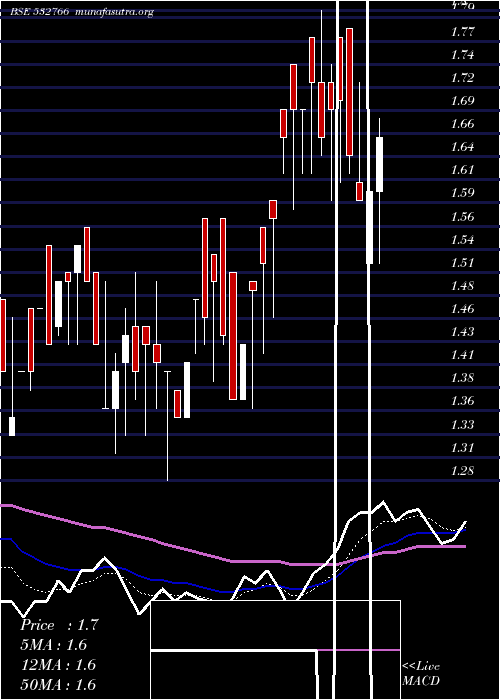Click the BSE 532766 stock code label
The width and height of the screenshot is (500, 700).
pos(39,12)
